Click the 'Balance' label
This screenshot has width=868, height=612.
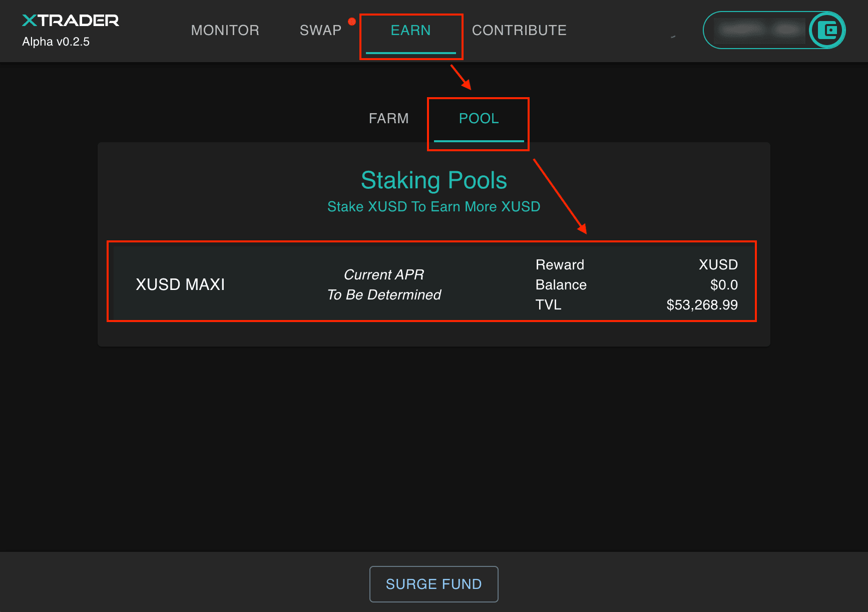(561, 285)
